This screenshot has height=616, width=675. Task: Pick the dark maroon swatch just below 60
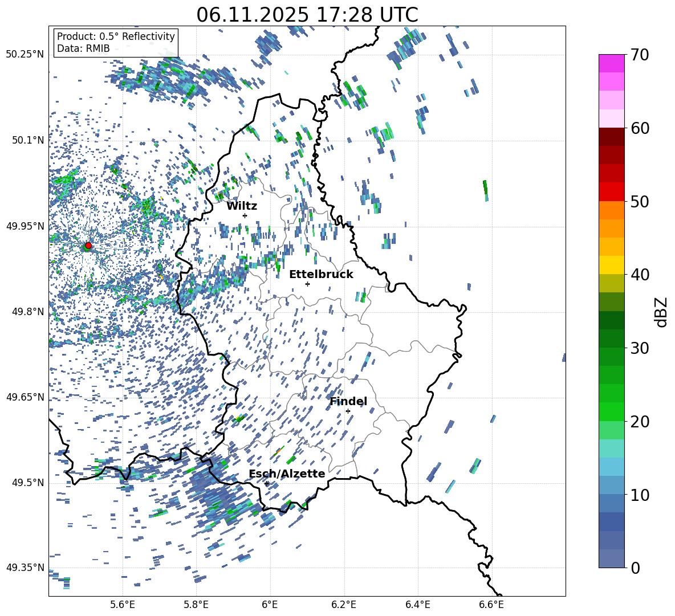(612, 137)
